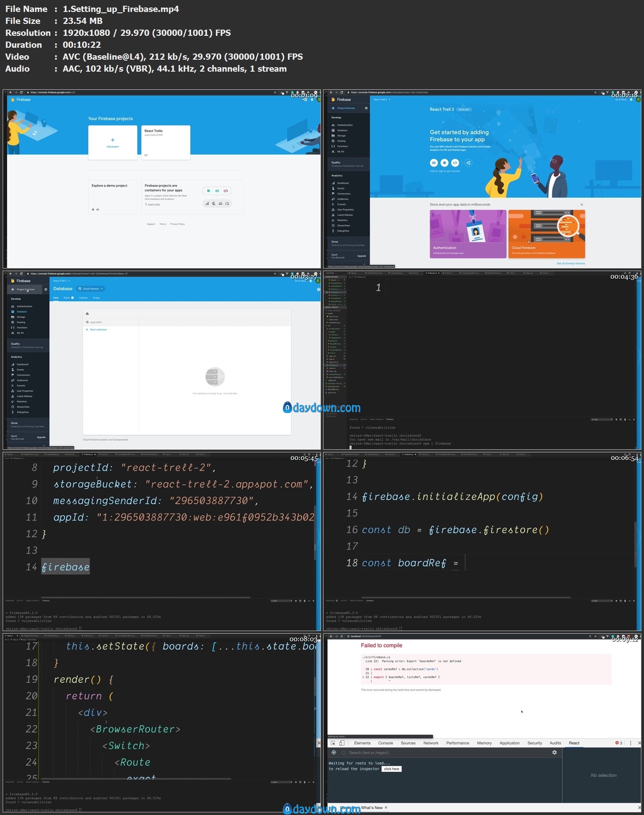Follow Learn more link in 00:01:09 frame

154,204
